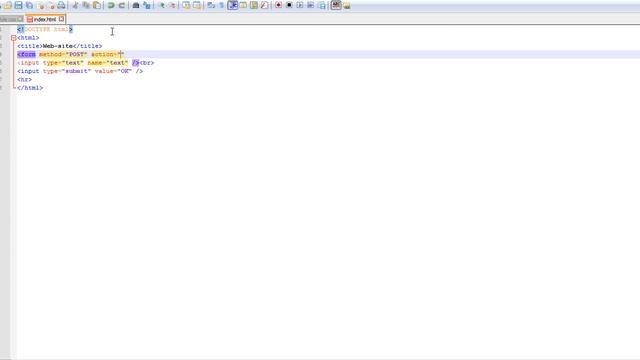Click the input type text line

pyautogui.click(x=86, y=63)
